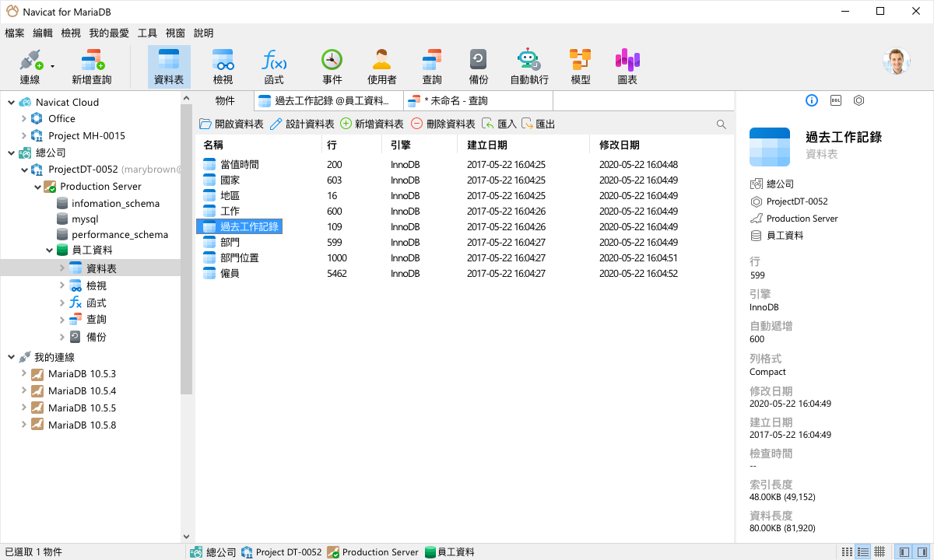The width and height of the screenshot is (934, 560).
Task: Collapse the 總公司 tree node
Action: pyautogui.click(x=11, y=153)
